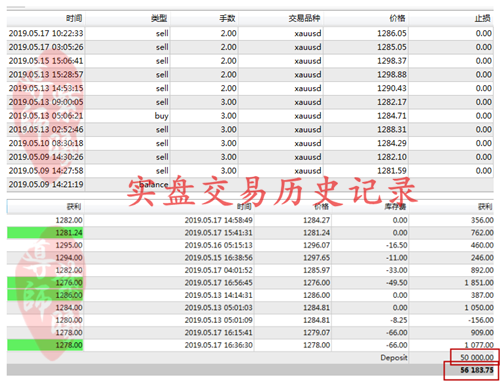Image resolution: width=500 pixels, height=382 pixels.
Task: Click the green highlighted 1286.00 cell
Action: coord(45,295)
